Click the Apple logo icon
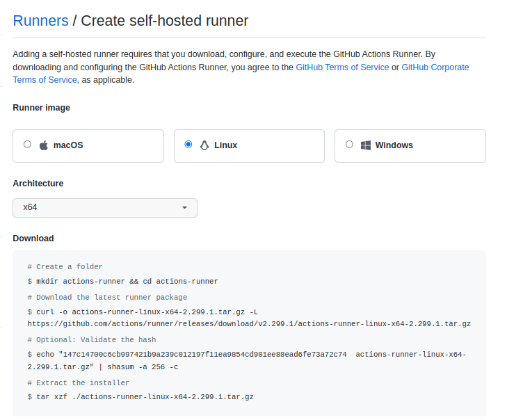This screenshot has height=420, width=507. [x=44, y=145]
